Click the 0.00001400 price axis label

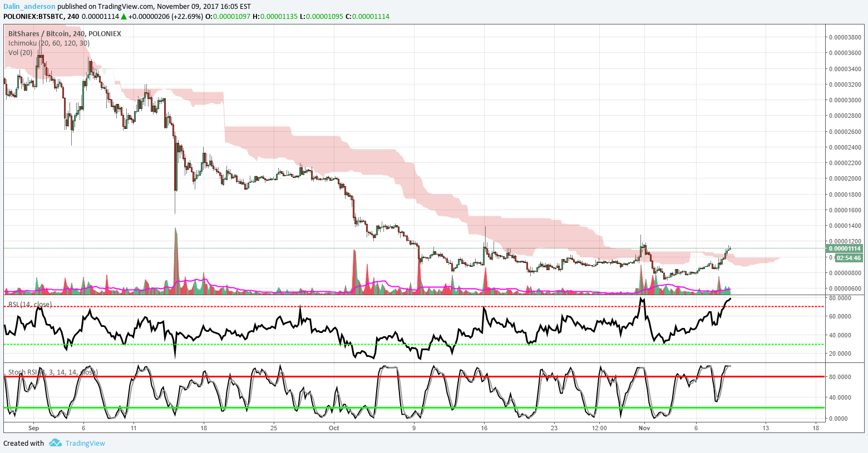[x=846, y=226]
